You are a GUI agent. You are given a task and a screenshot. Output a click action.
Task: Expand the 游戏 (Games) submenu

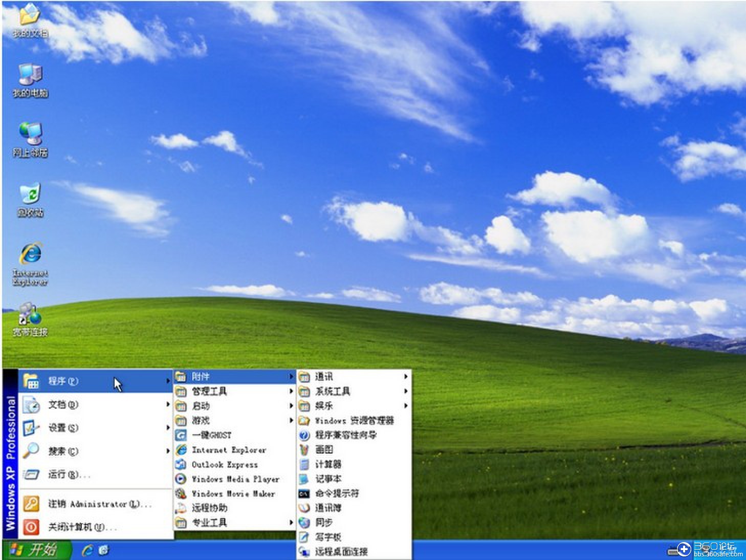pos(202,420)
